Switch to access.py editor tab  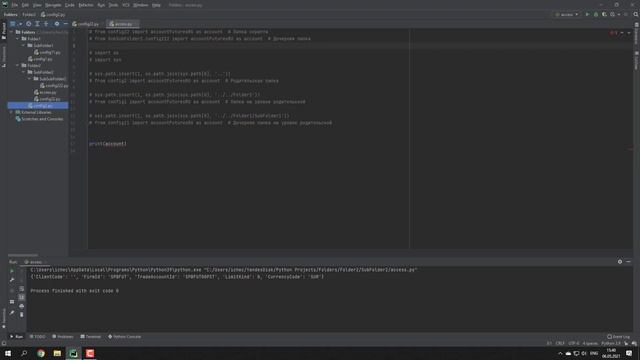coord(123,24)
